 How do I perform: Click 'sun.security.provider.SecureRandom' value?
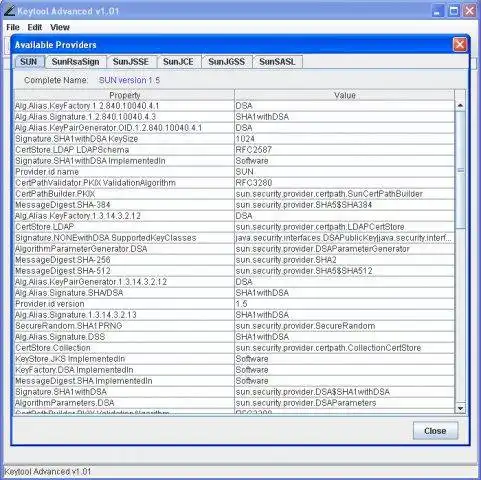(345, 326)
